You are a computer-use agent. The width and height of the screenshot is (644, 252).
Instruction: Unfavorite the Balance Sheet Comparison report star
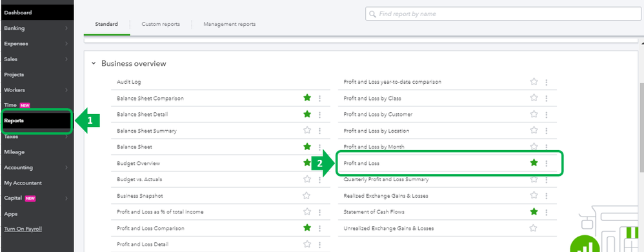(x=307, y=98)
